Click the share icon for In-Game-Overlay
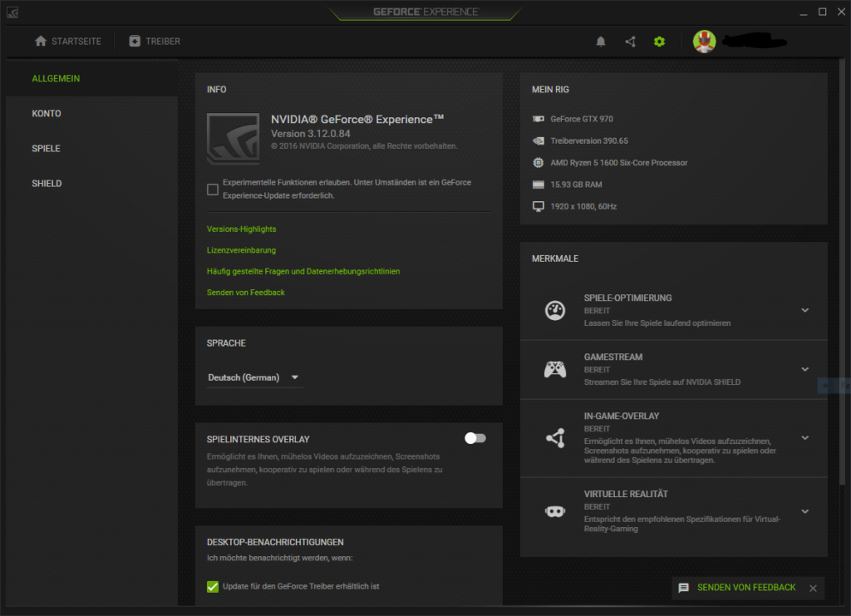851x616 pixels. [x=554, y=438]
